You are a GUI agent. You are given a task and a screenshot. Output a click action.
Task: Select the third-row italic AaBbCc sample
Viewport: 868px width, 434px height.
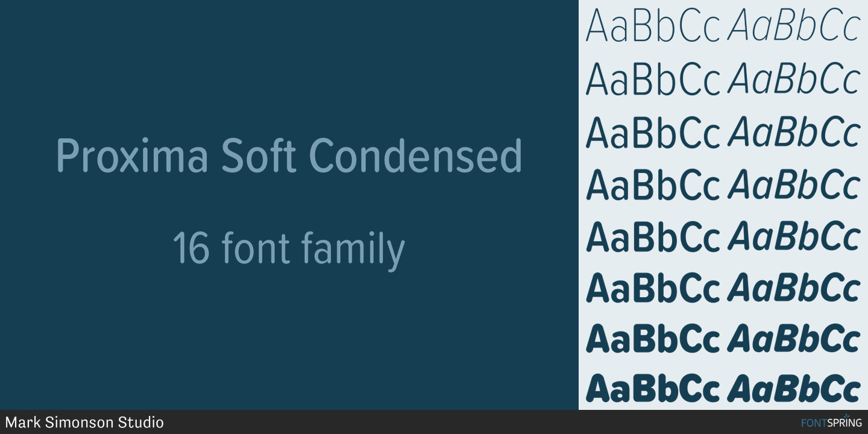(x=793, y=133)
